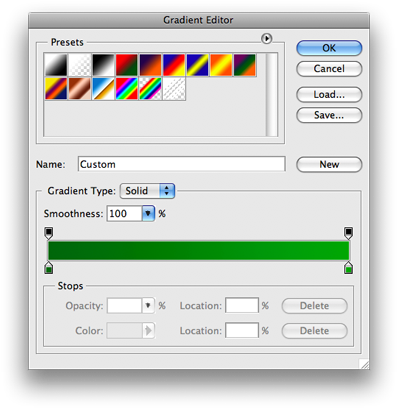The image size is (397, 408).
Task: Click the opacity stop Location field
Action: [242, 306]
